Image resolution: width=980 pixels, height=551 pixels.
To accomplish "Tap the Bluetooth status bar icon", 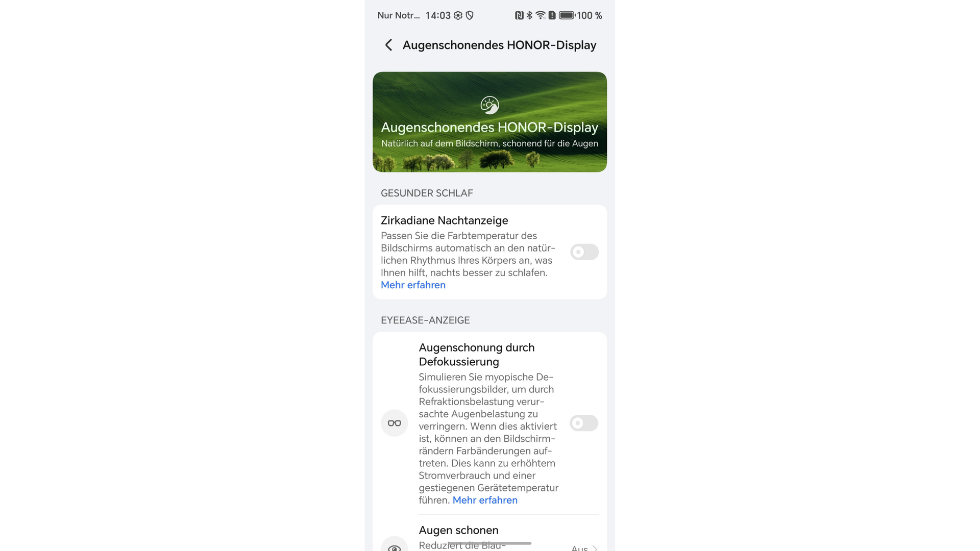I will tap(529, 15).
